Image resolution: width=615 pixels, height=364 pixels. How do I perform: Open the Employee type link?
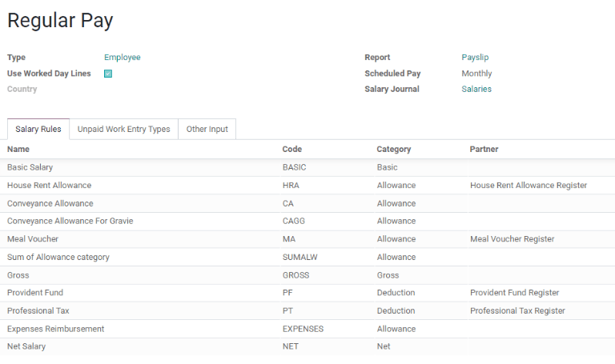pos(122,58)
